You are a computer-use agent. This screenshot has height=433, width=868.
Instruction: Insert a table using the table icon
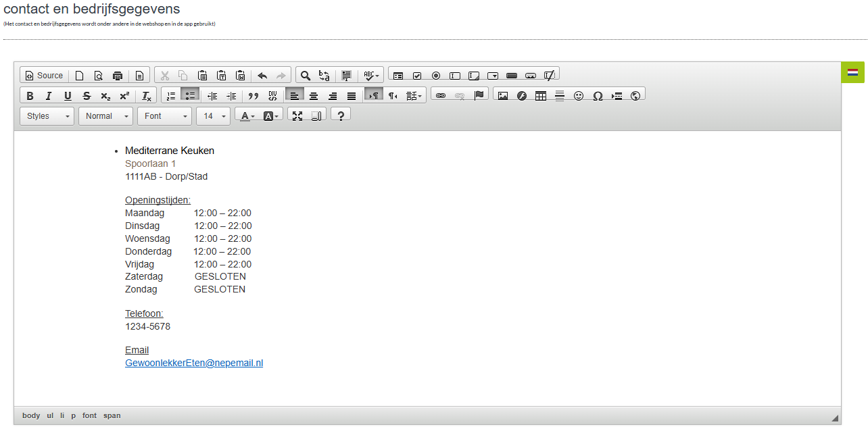click(541, 96)
